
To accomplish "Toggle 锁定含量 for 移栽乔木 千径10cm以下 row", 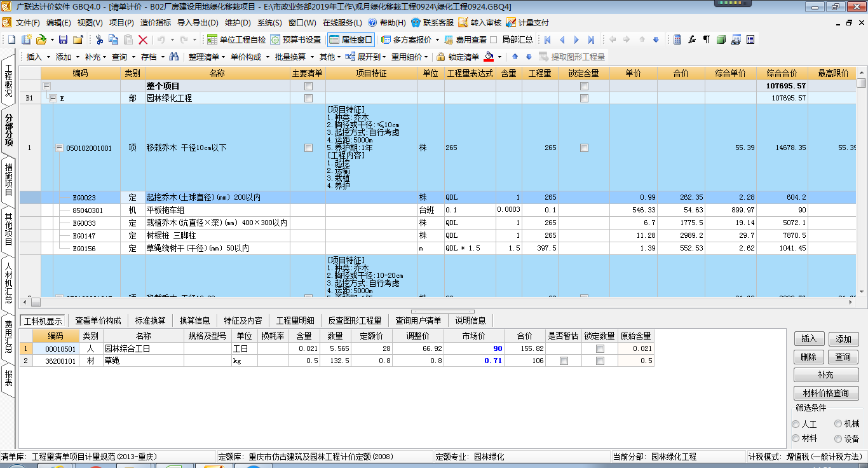I will [x=584, y=148].
